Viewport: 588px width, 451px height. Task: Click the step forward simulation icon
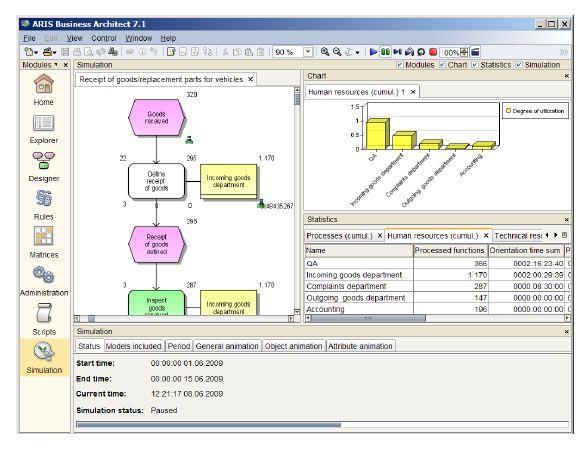pyautogui.click(x=398, y=52)
